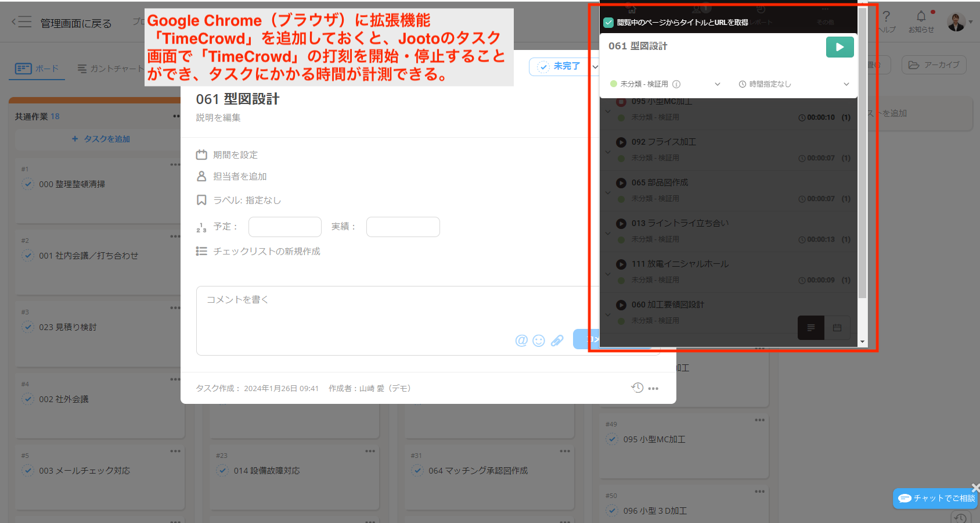Click the info icon beside 未分類 - 検証用

point(676,84)
